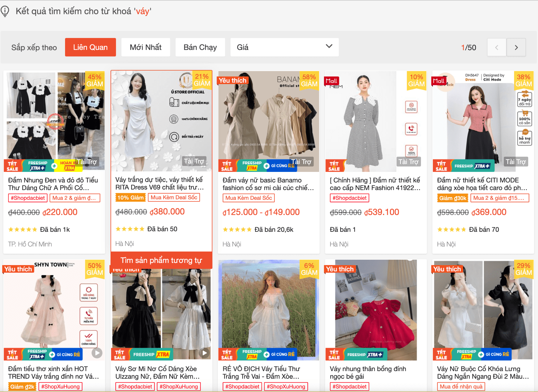Switch sorting to Mới Nhất
The width and height of the screenshot is (538, 392).
(146, 47)
